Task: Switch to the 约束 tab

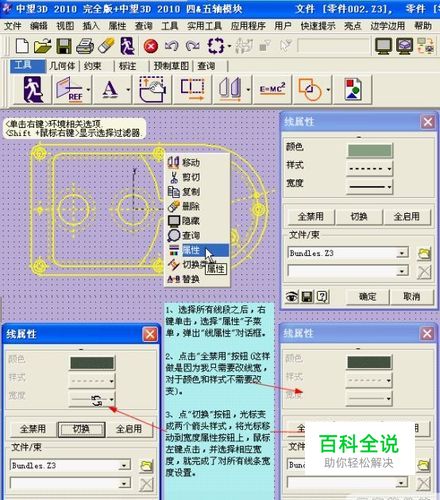Action: tap(93, 66)
